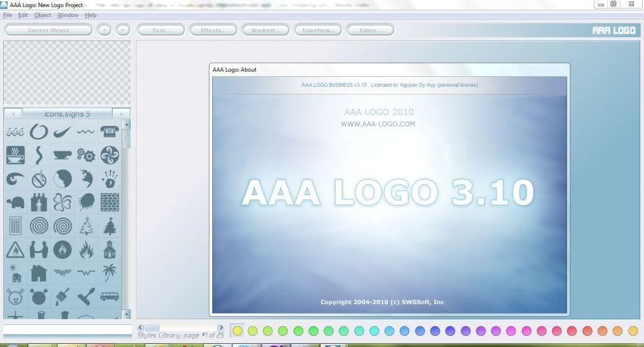Choose the bus icon

tap(110, 297)
